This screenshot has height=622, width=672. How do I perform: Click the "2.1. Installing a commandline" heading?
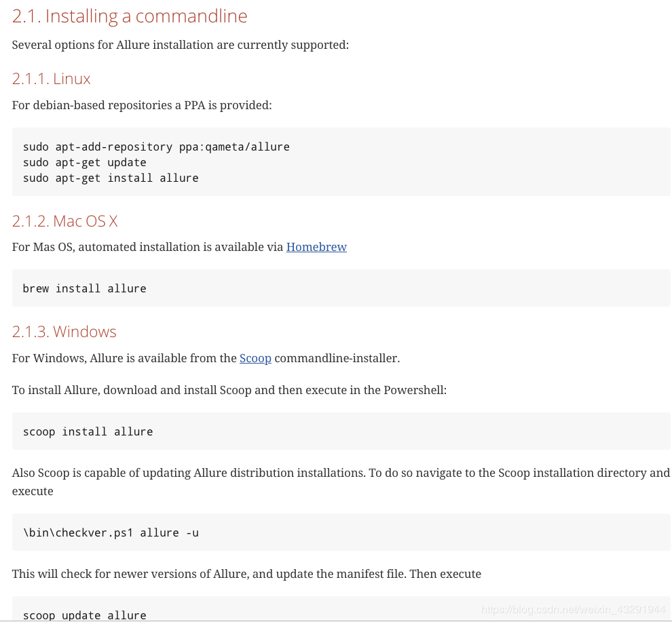[130, 16]
